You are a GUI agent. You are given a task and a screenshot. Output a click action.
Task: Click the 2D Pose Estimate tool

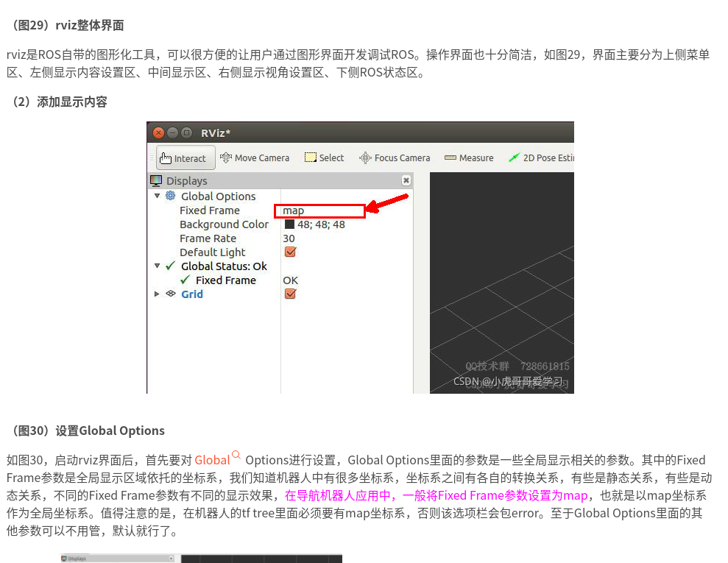(541, 157)
